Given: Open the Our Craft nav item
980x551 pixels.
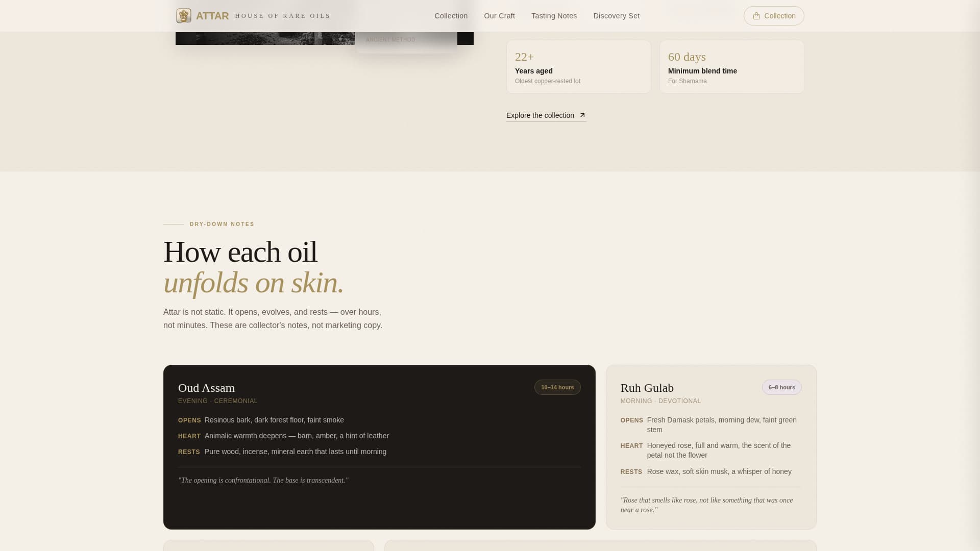Looking at the screenshot, I should click(x=499, y=16).
